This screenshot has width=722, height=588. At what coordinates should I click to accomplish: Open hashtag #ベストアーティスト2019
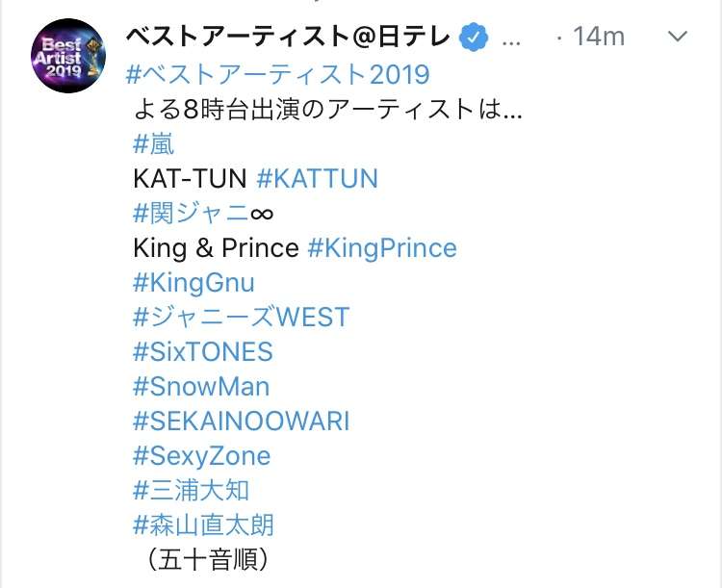(x=277, y=74)
